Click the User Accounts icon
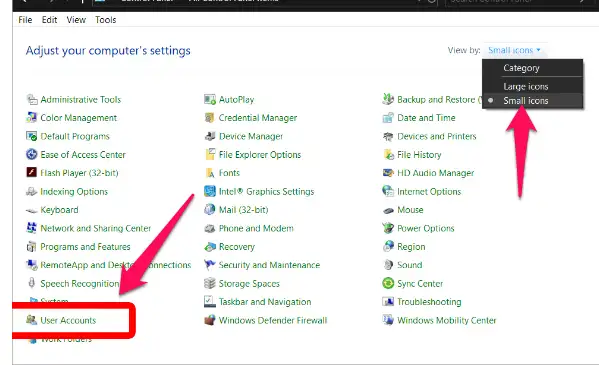Image resolution: width=599 pixels, height=365 pixels. click(32, 320)
